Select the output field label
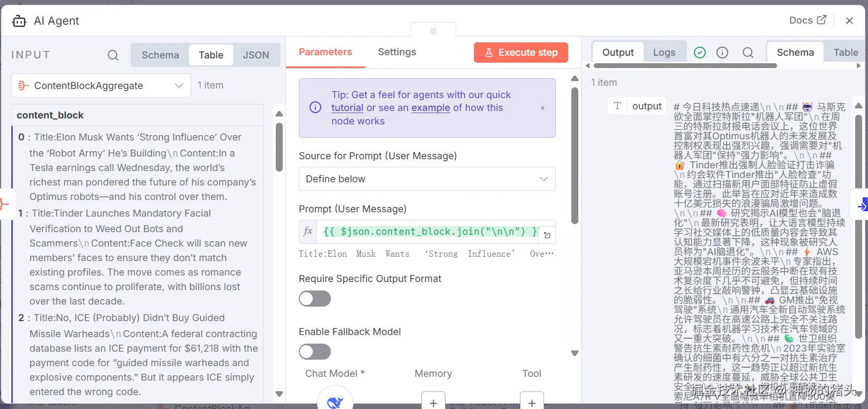868x409 pixels. 647,106
